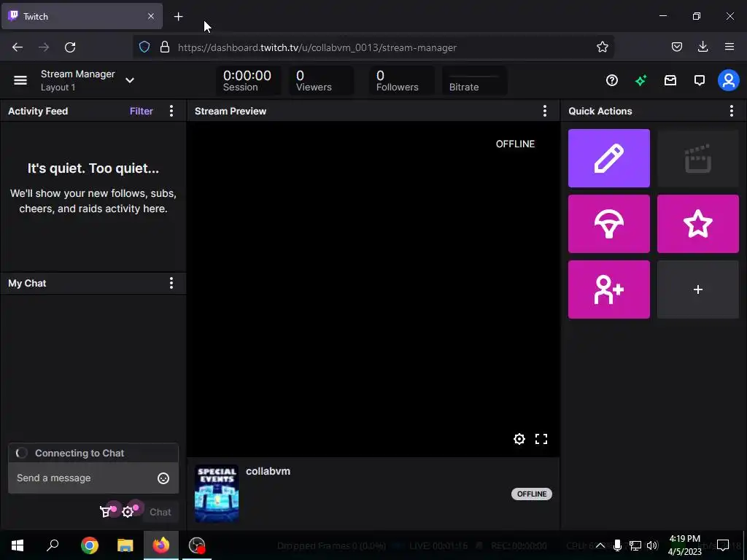Open the hamburger navigation menu in Twitch dashboard
The image size is (747, 560).
[20, 80]
